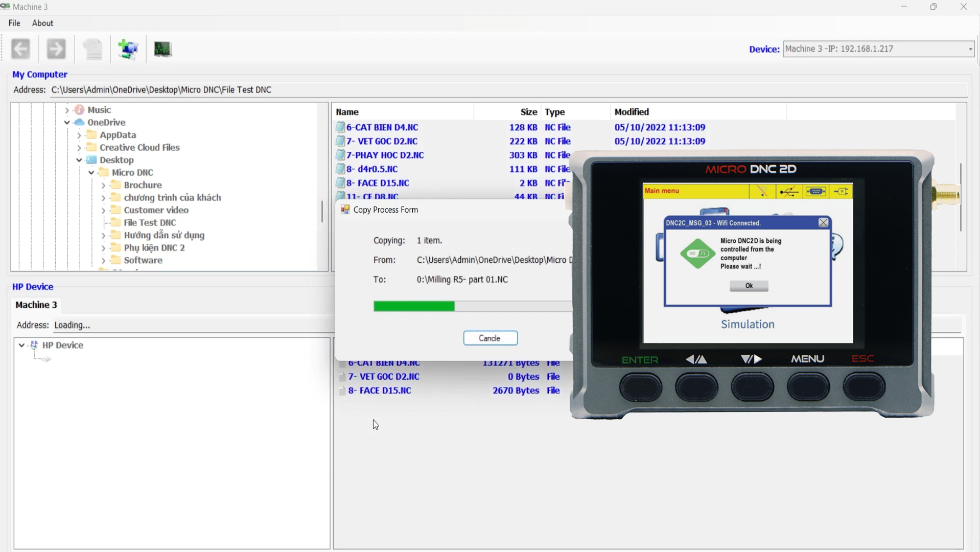Expand the Brochure folder

pos(103,185)
